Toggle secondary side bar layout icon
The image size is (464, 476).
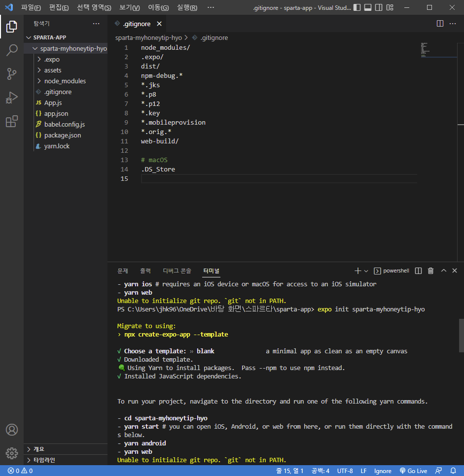[379, 7]
